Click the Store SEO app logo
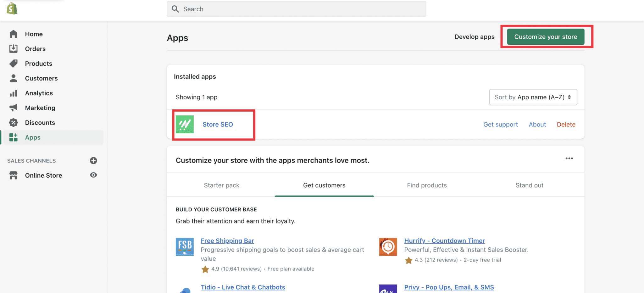This screenshot has height=293, width=644. click(185, 124)
